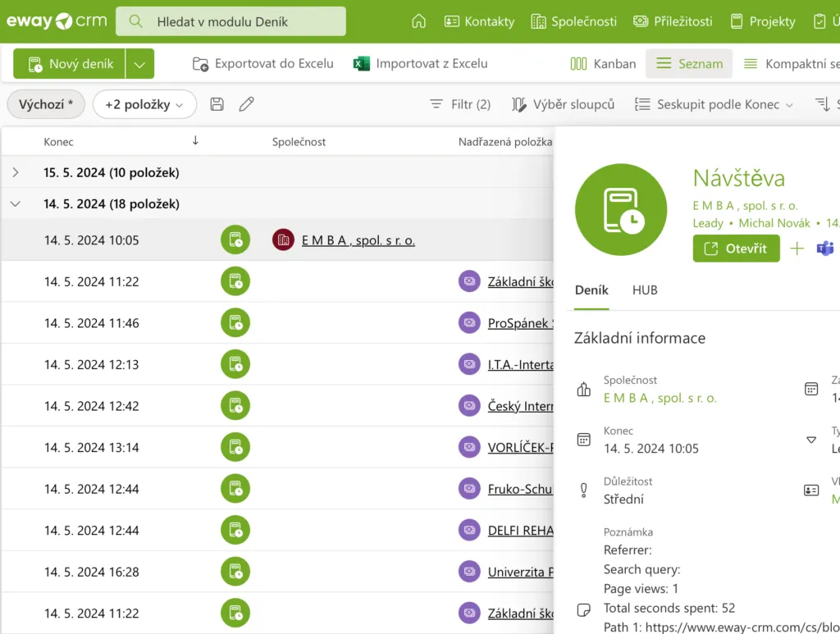840x634 pixels.
Task: Click the journal icon in the 14. 5. 2024 13:14 row
Action: [x=235, y=447]
